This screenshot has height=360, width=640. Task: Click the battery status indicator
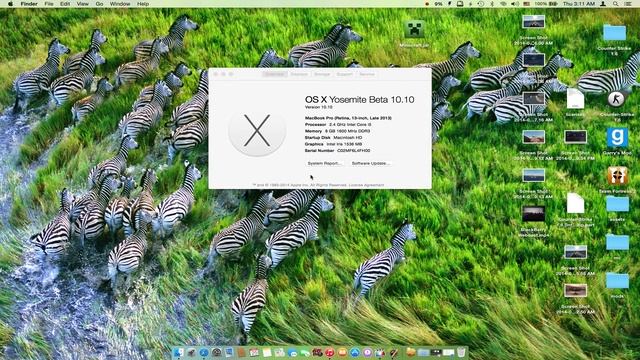546,4
